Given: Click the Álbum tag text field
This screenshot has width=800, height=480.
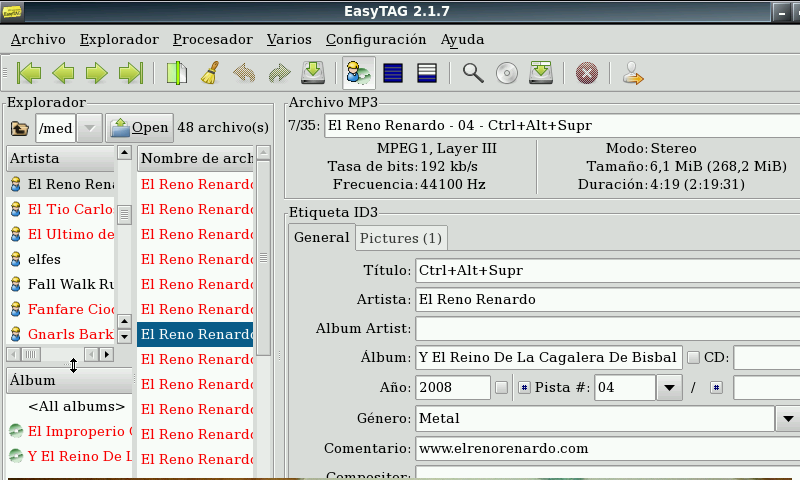Looking at the screenshot, I should click(549, 358).
